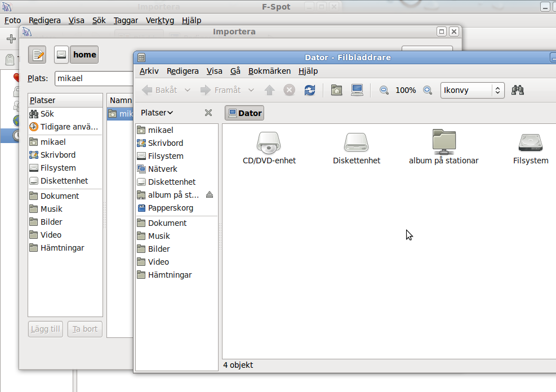Select Hämtningar in file browser sidebar

click(x=176, y=275)
